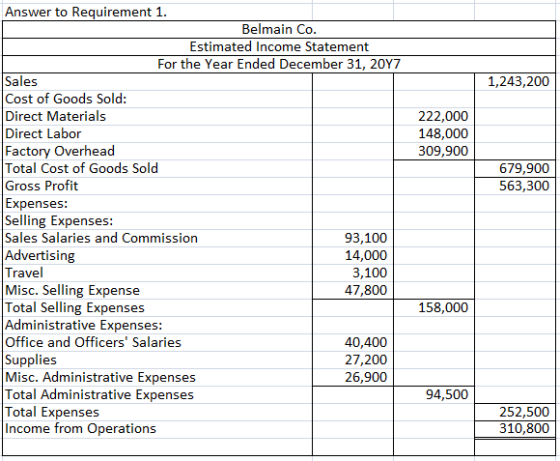The width and height of the screenshot is (560, 461).
Task: Click the 'Total Selling Expenses' label
Action: 75,308
